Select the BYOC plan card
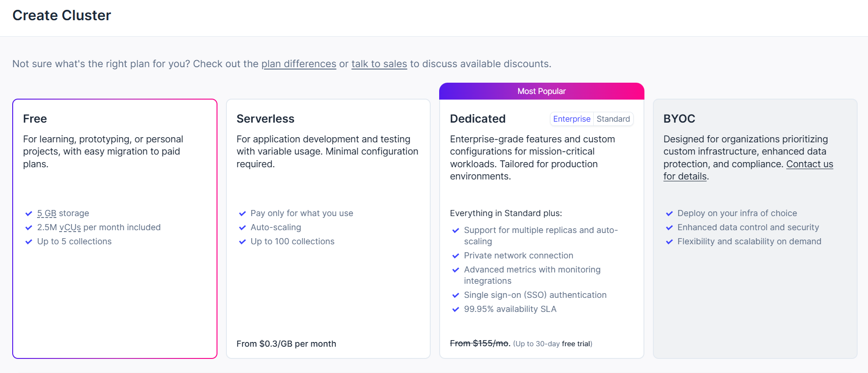Screen dimensions: 868x373 (x=755, y=291)
